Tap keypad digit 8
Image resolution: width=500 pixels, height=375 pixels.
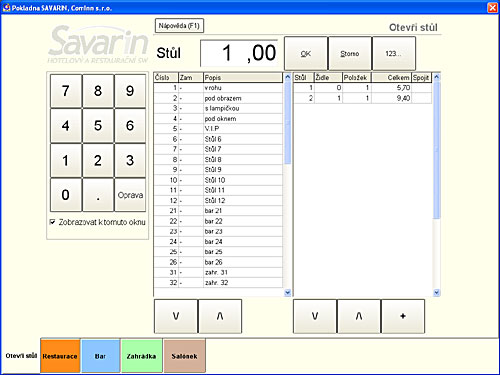coord(98,91)
